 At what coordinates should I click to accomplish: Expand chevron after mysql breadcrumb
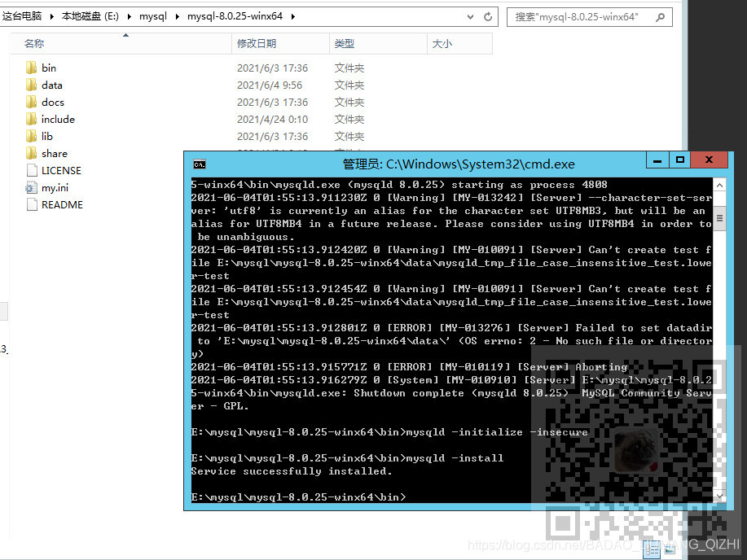click(x=178, y=16)
